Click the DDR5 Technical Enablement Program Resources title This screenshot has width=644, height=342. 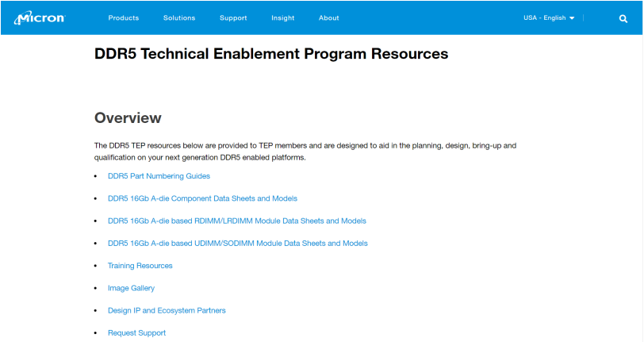pos(271,54)
